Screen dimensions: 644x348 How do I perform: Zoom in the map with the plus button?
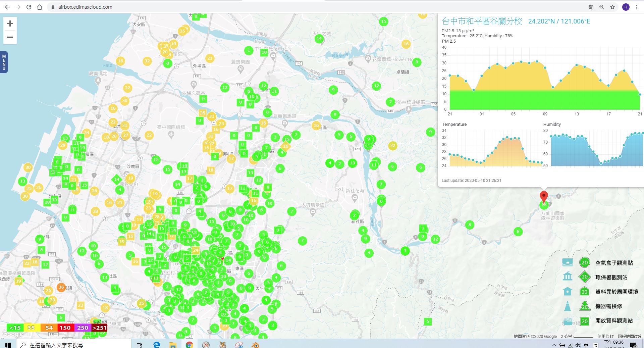pyautogui.click(x=10, y=23)
